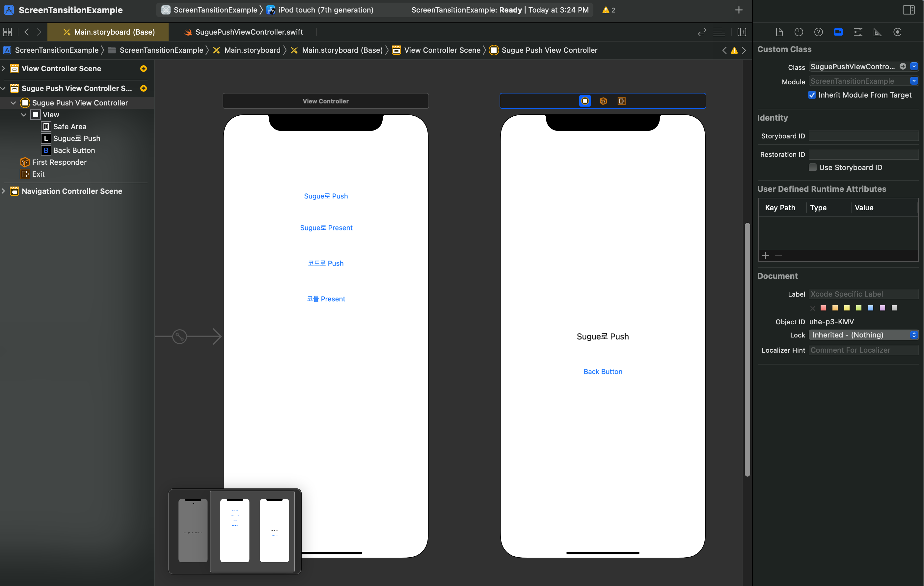Click the First Responder icon in scene dock
Screen dimensions: 924x586
(x=603, y=101)
